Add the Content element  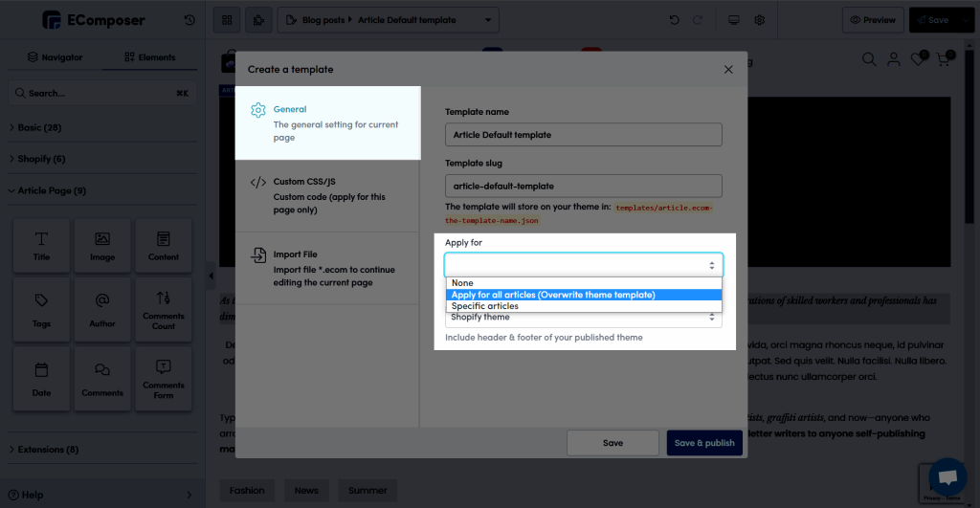point(163,246)
